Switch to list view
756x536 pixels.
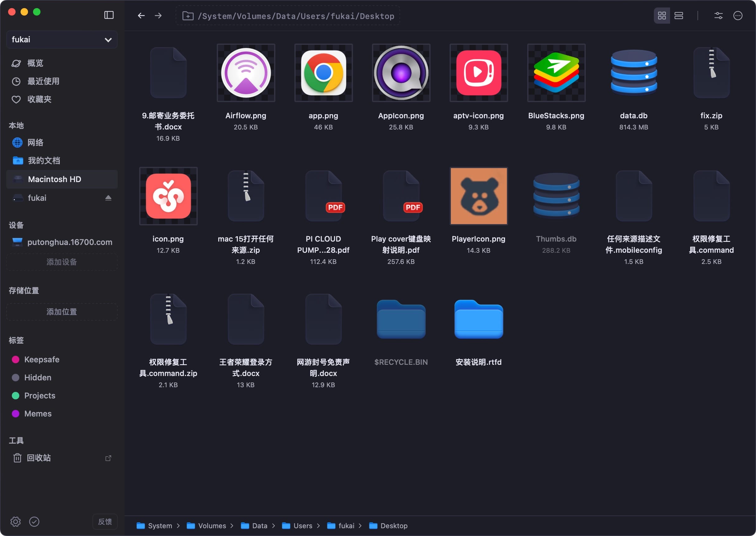pos(679,16)
